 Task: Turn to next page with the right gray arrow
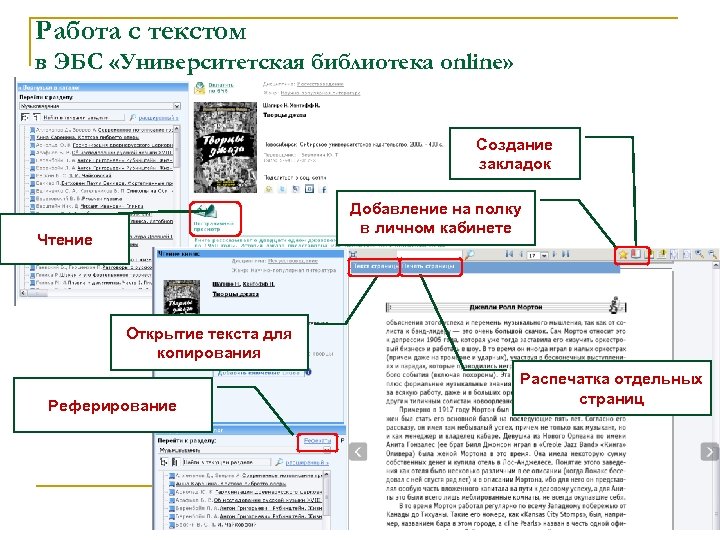coord(710,451)
